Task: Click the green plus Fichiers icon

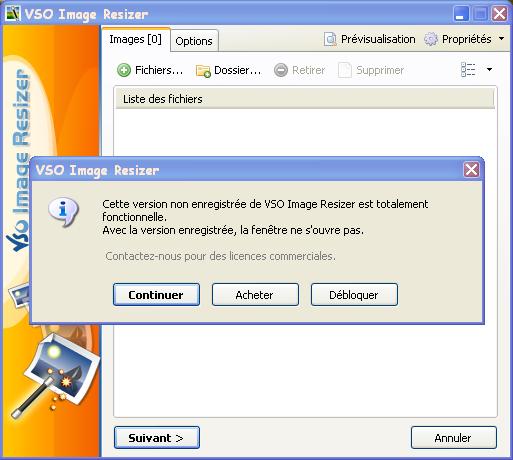Action: [124, 70]
